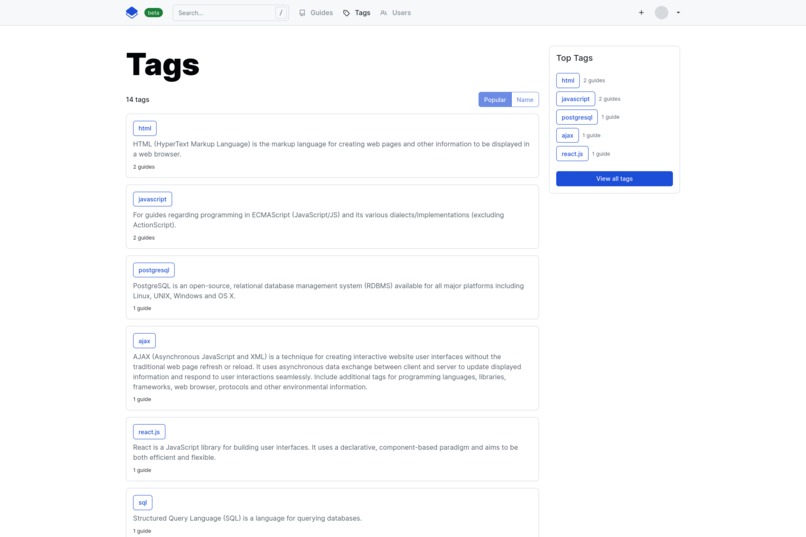
Task: Click '2 guides' next to sidebar javascript
Action: click(610, 99)
